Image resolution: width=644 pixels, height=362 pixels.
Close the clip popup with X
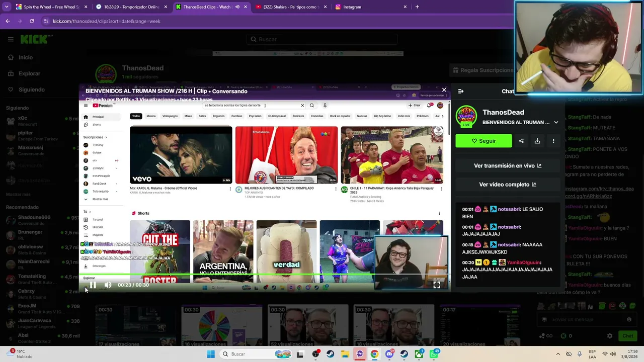point(444,90)
